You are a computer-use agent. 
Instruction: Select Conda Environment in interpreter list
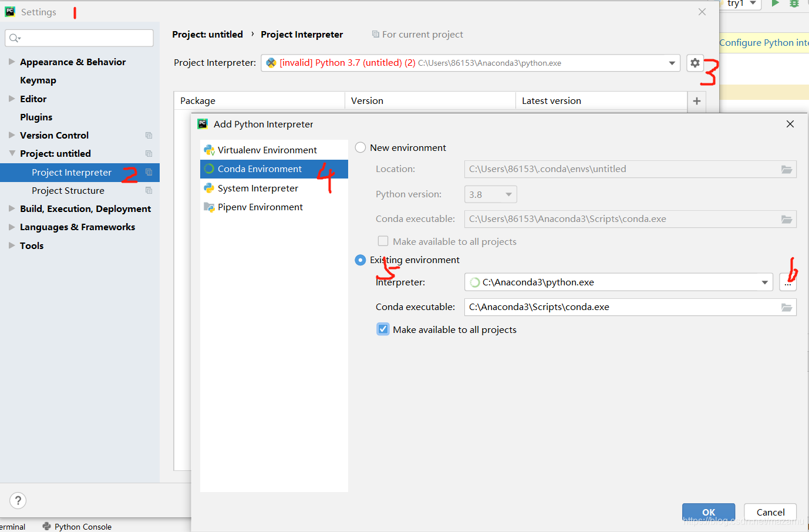[274, 169]
